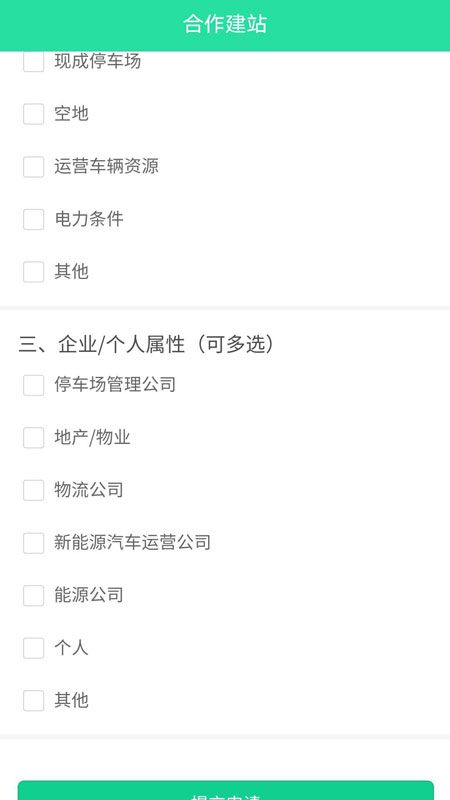Tick the 能源公司 checkbox
This screenshot has width=450, height=800.
34,595
